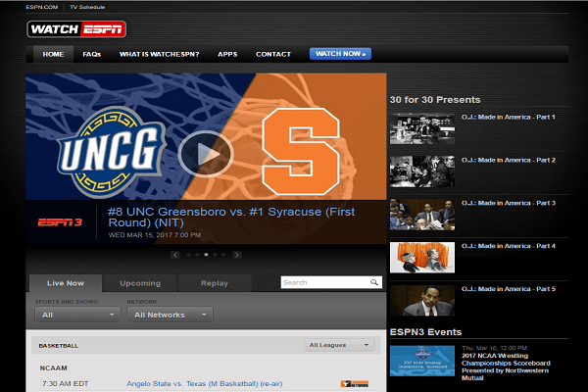
Task: Click the Longhorn Network logo on Angelo State row
Action: tap(355, 383)
